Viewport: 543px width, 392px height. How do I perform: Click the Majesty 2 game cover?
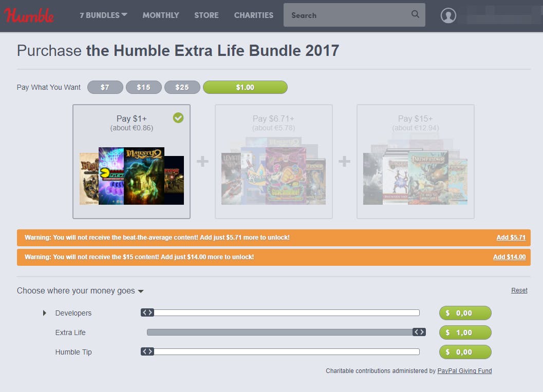[144, 176]
